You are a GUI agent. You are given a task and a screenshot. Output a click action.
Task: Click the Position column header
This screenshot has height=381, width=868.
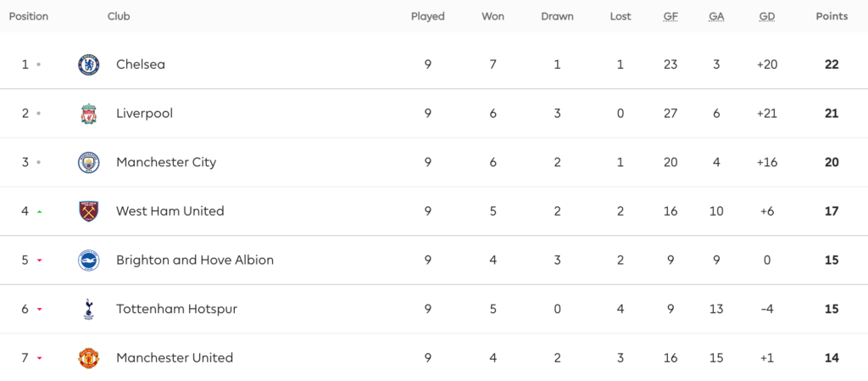click(x=29, y=16)
